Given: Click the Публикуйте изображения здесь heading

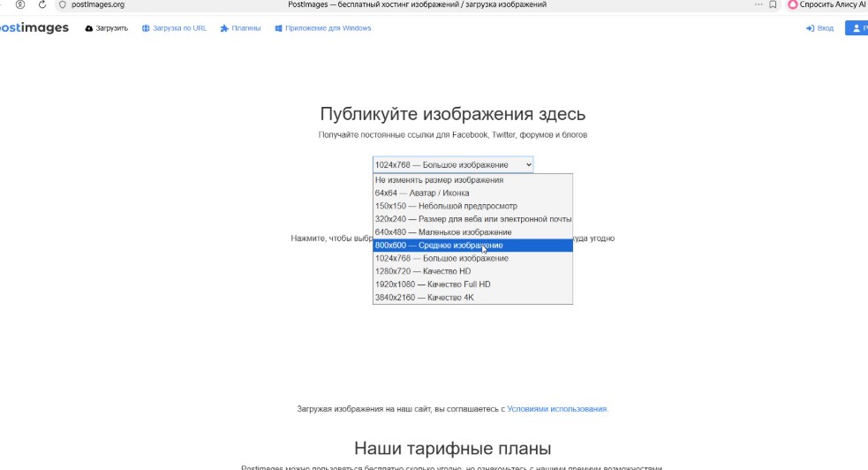Looking at the screenshot, I should 453,114.
